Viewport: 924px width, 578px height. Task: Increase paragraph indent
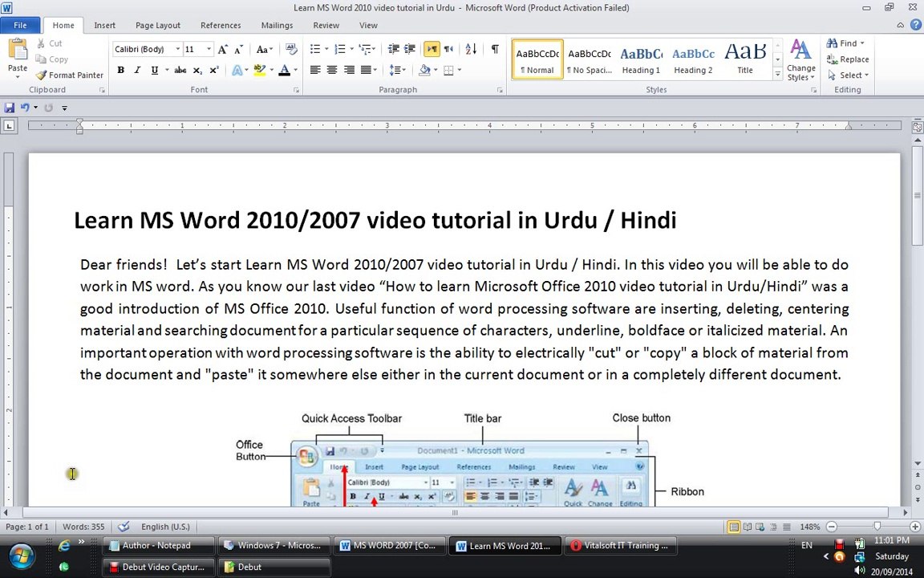pos(410,49)
